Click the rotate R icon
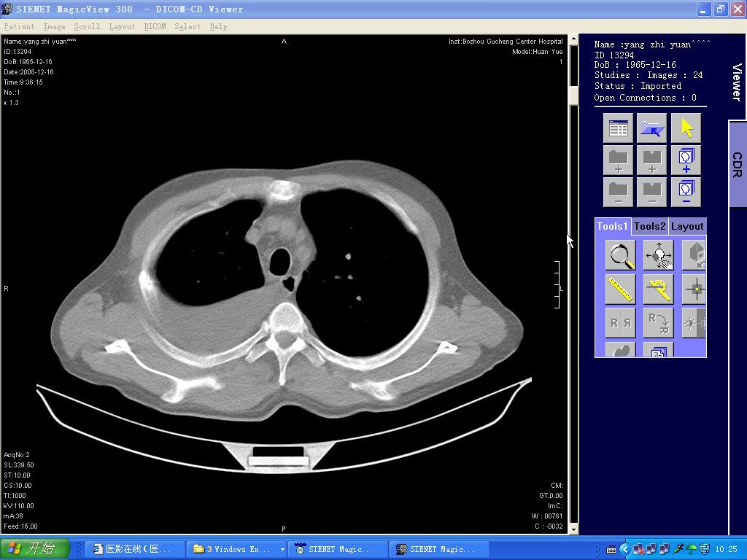The height and width of the screenshot is (560, 747). point(659,323)
